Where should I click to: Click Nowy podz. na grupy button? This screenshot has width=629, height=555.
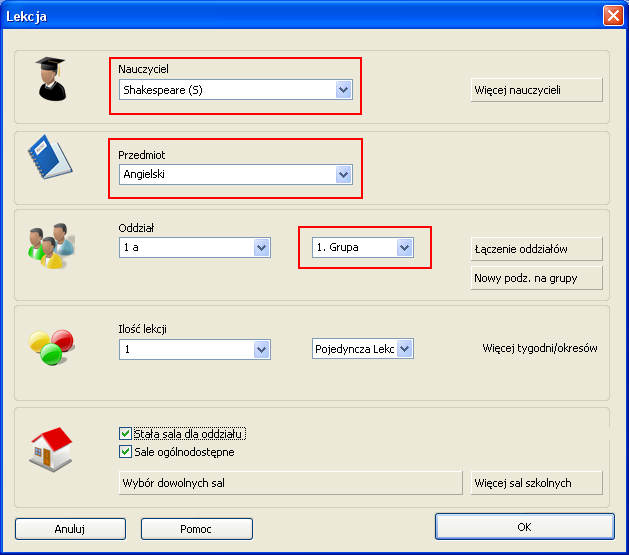pos(536,278)
